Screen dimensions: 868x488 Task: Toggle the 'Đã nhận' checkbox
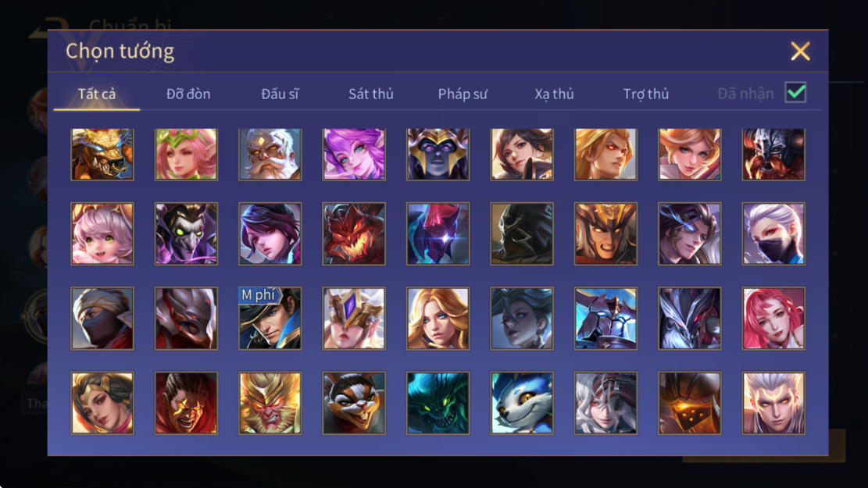coord(795,92)
